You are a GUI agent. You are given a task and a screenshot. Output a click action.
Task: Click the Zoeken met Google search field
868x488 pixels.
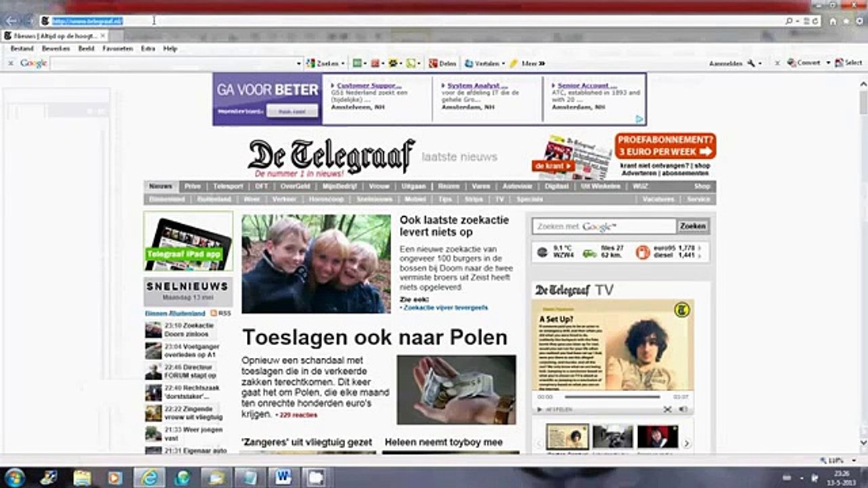(604, 226)
